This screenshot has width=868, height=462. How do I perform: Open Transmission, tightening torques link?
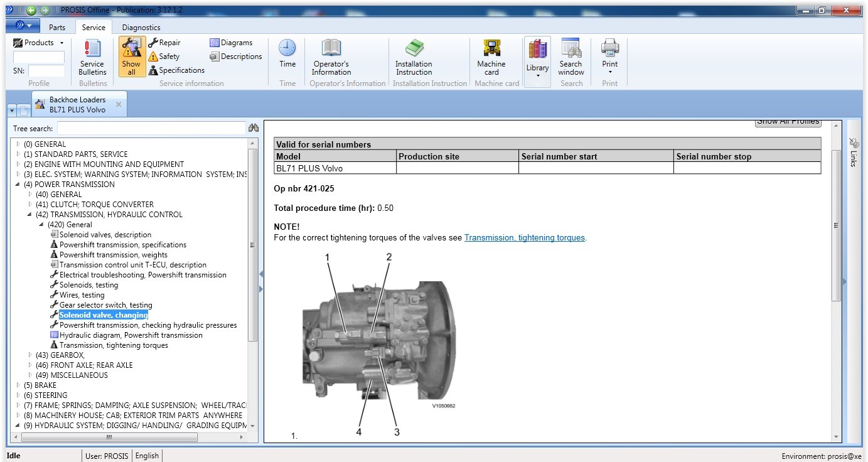pos(524,238)
